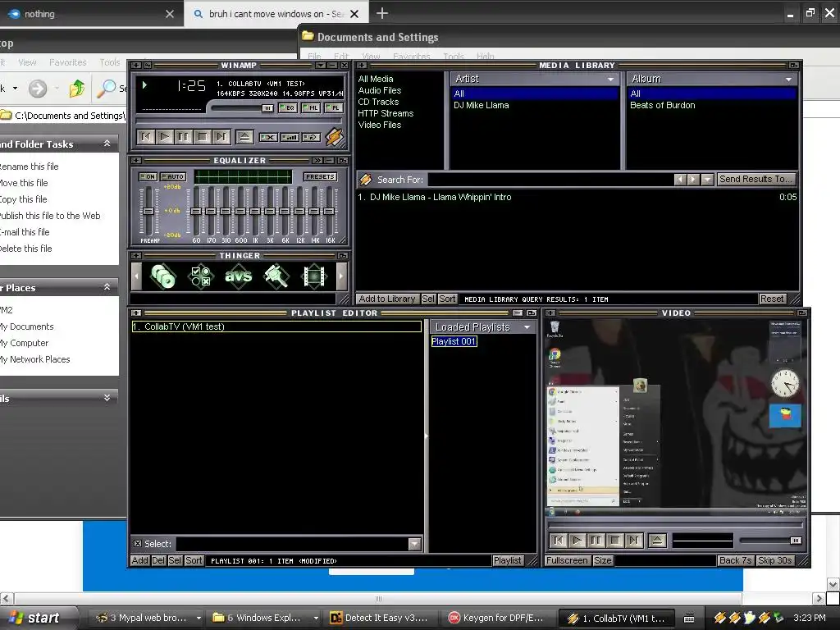Collapse File and Folder Tasks panel
Screen dimensions: 840x630
coord(107,144)
